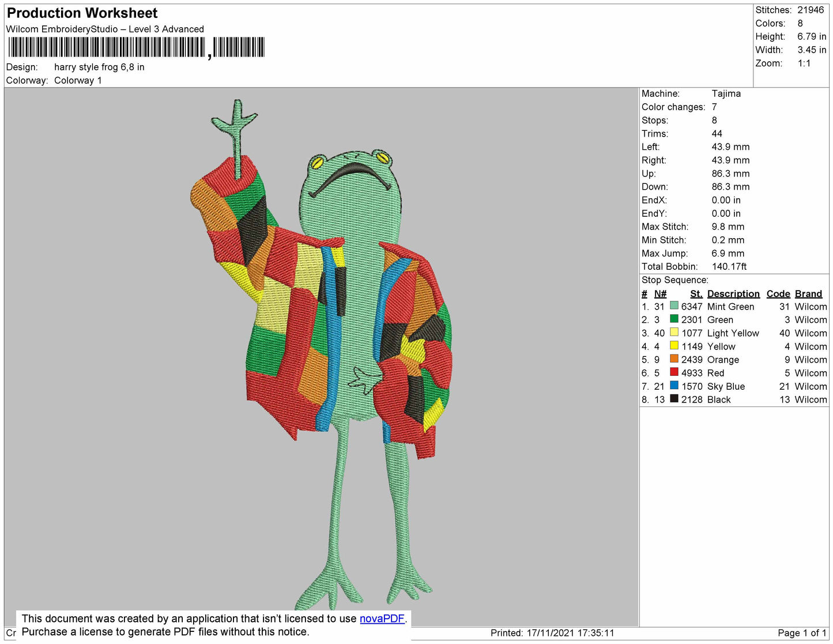Select the Green color swatch
Screen dimensions: 833x644
(x=674, y=319)
